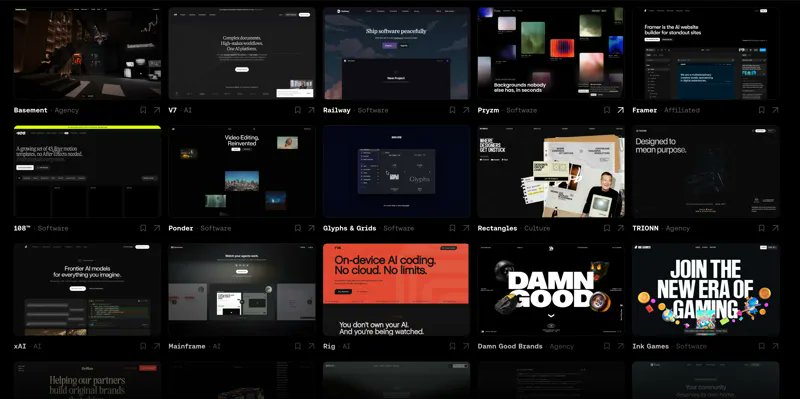This screenshot has width=800, height=399.
Task: Open the Rectangles site thumbnail
Action: [x=551, y=171]
